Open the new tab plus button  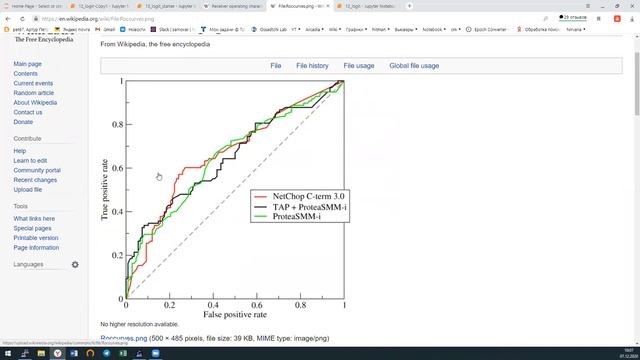(409, 6)
